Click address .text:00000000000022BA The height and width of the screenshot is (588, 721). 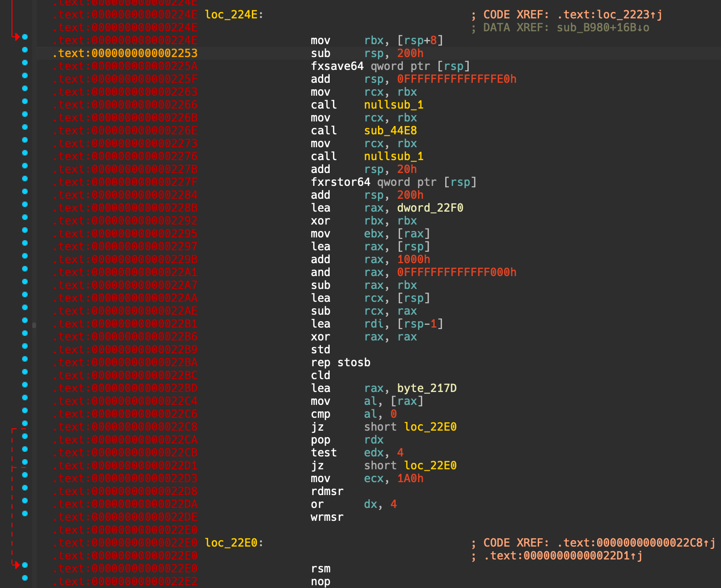[125, 363]
